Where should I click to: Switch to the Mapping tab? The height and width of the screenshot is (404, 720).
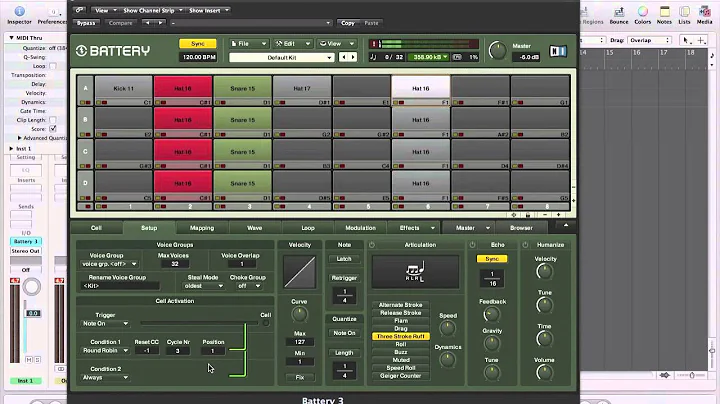pyautogui.click(x=202, y=228)
